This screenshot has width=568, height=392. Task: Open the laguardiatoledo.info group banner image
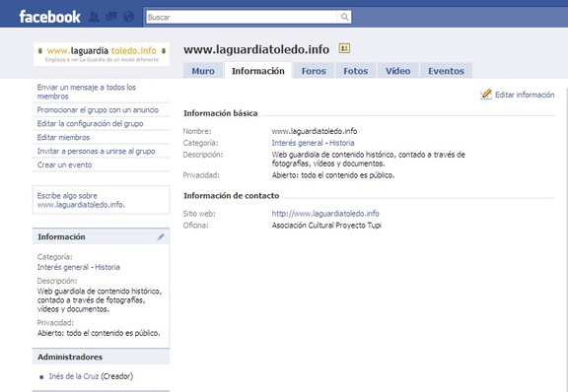[x=102, y=54]
